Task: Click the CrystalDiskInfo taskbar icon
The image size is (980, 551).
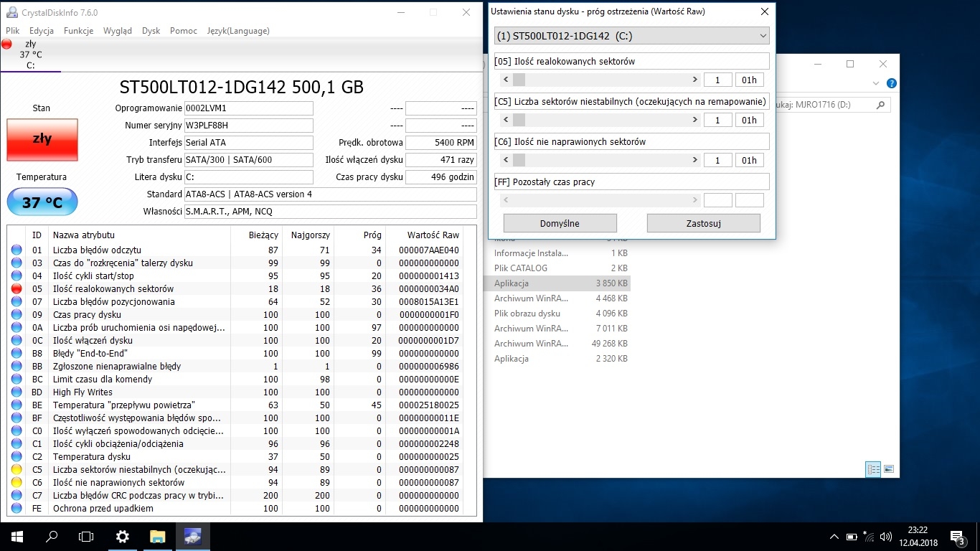Action: pyautogui.click(x=192, y=536)
